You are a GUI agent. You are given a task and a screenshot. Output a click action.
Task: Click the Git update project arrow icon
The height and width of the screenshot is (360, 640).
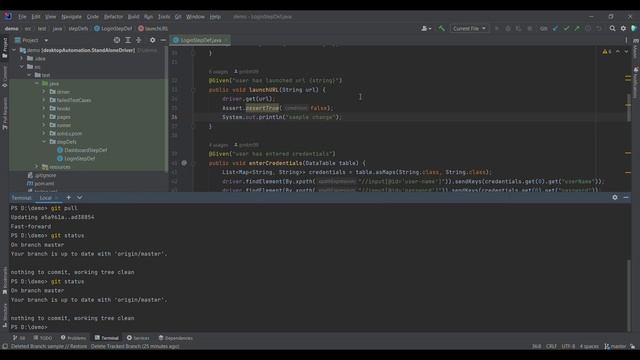click(x=555, y=29)
